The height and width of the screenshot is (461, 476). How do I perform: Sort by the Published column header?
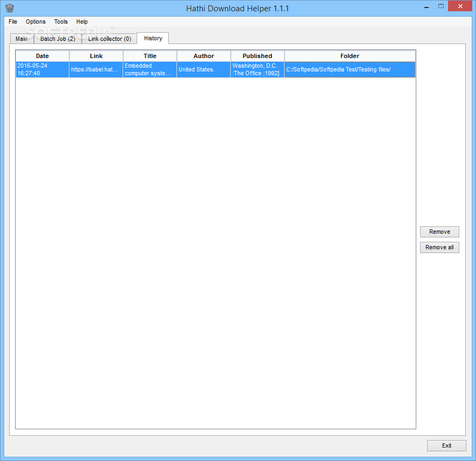click(x=258, y=56)
